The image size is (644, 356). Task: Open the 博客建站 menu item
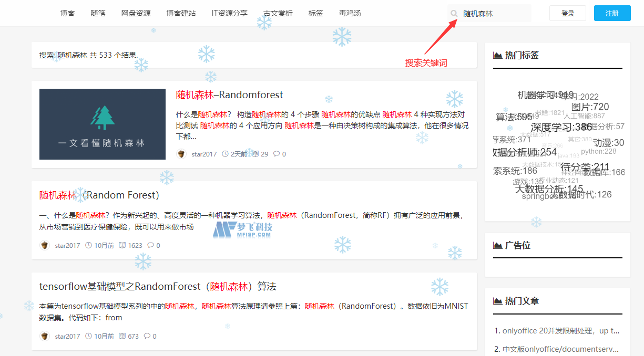point(181,13)
